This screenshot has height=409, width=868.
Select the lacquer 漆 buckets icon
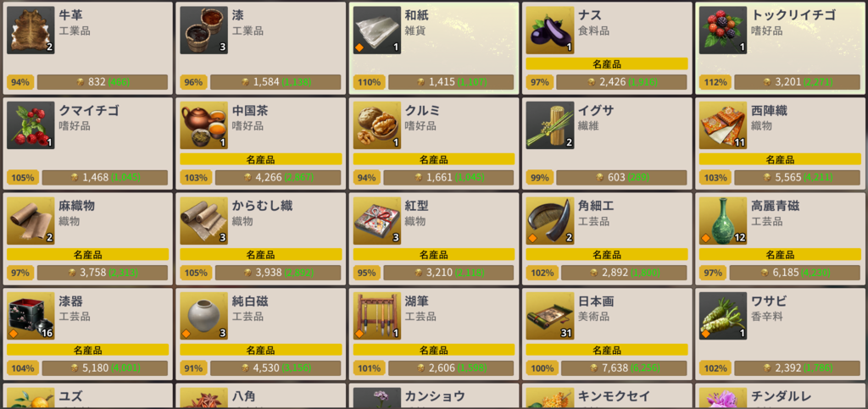click(203, 30)
